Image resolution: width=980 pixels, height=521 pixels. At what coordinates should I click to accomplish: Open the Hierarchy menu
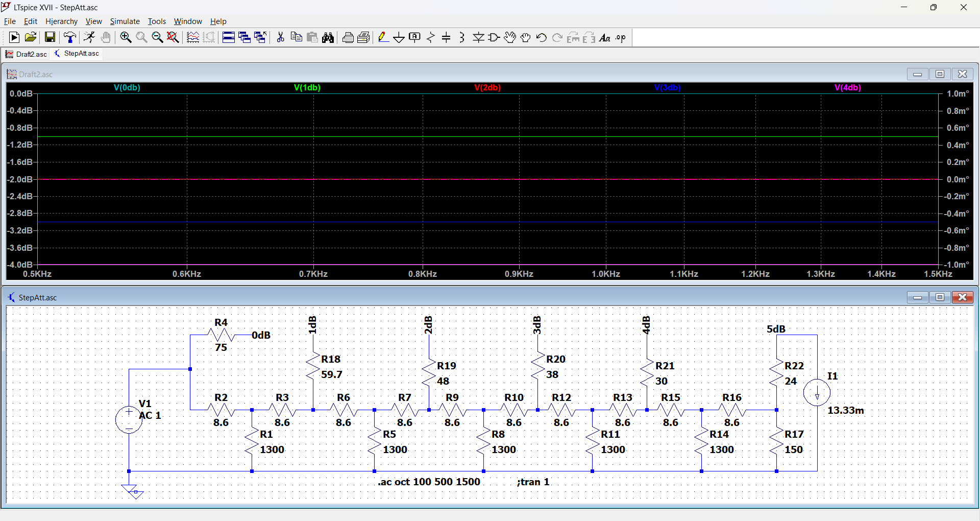(61, 21)
